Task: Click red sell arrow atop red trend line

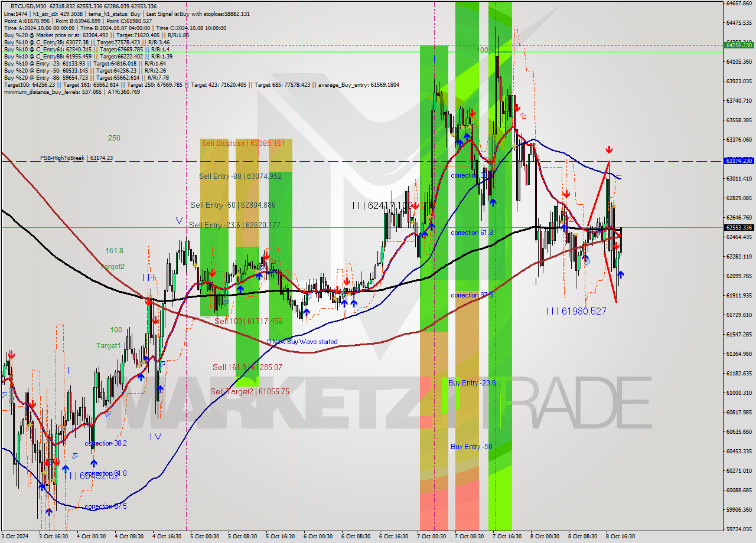Action: (609, 150)
